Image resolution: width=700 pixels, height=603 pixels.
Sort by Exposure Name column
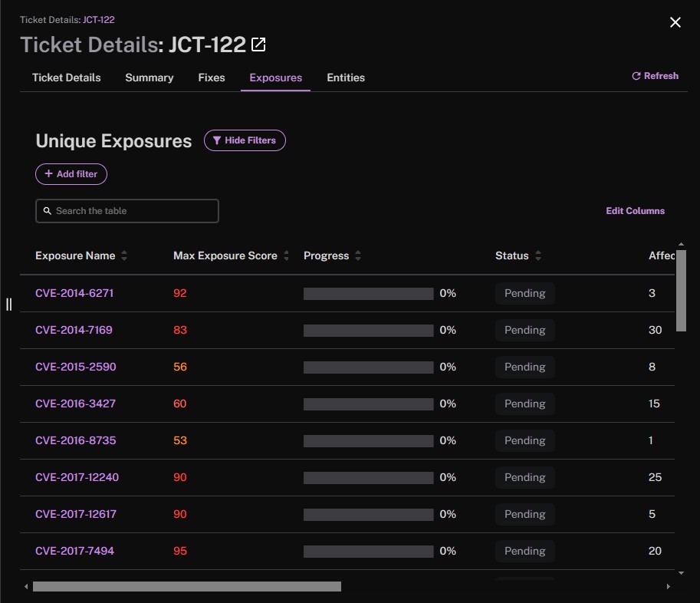(x=124, y=255)
